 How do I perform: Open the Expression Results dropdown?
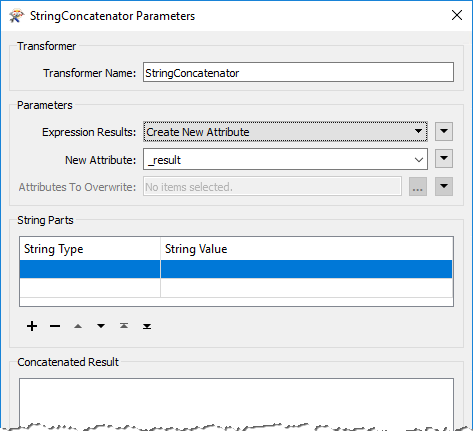pyautogui.click(x=285, y=132)
